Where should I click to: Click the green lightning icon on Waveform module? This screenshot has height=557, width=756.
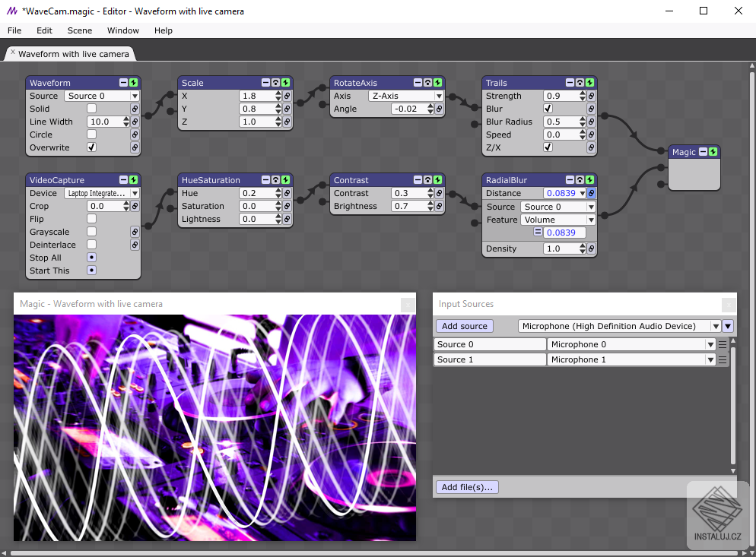click(x=134, y=83)
